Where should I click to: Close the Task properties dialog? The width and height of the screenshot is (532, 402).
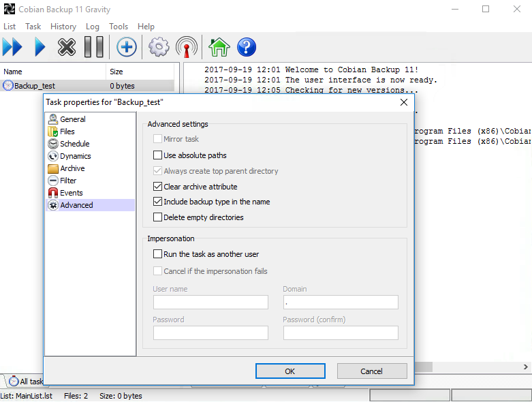(404, 102)
